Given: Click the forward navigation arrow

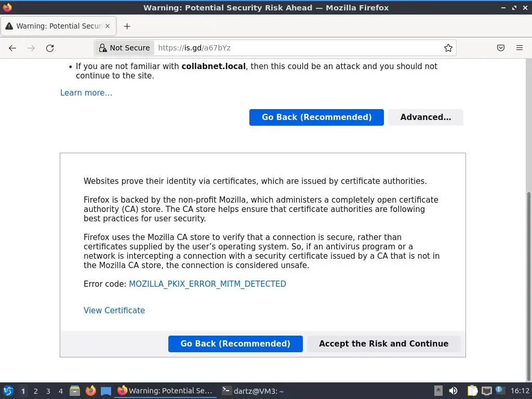Looking at the screenshot, I should tap(31, 48).
